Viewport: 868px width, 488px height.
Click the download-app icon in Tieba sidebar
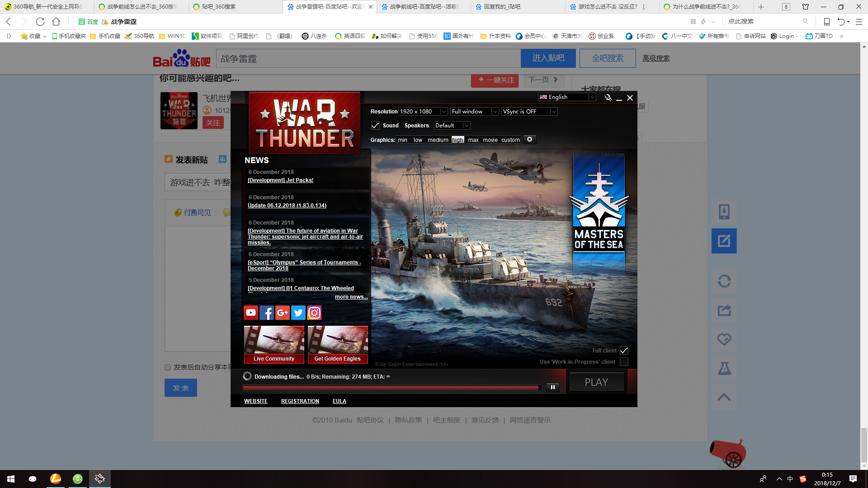724,211
